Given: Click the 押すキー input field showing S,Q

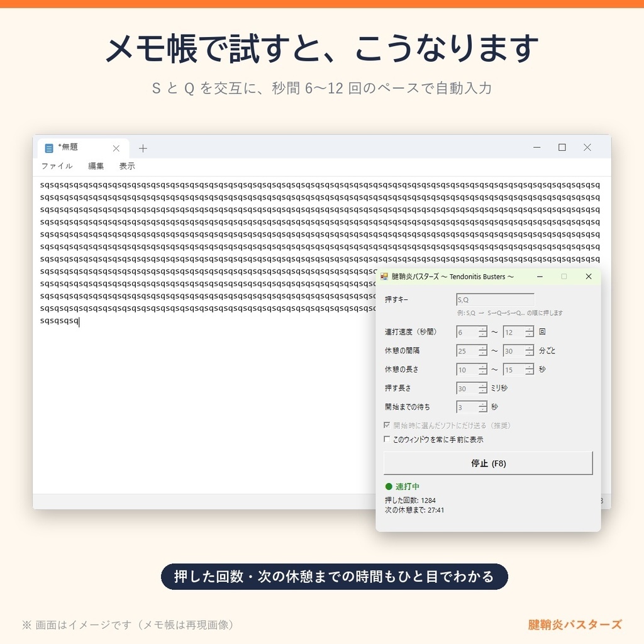Looking at the screenshot, I should [495, 299].
